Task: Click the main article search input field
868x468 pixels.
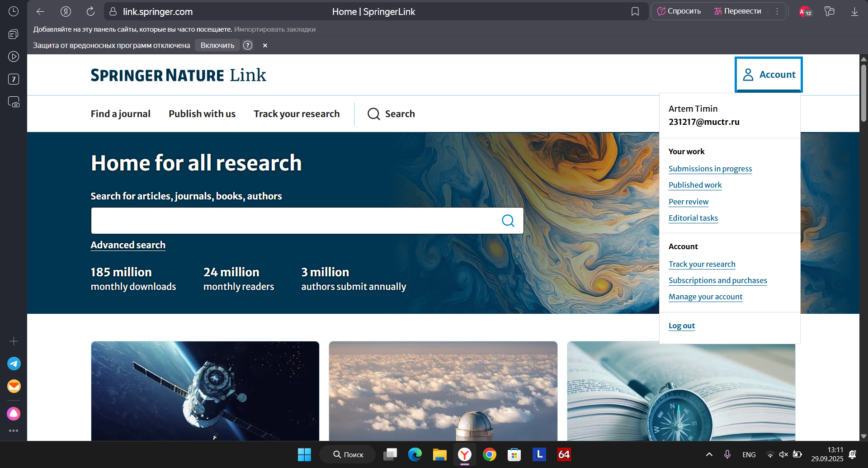Action: click(294, 221)
